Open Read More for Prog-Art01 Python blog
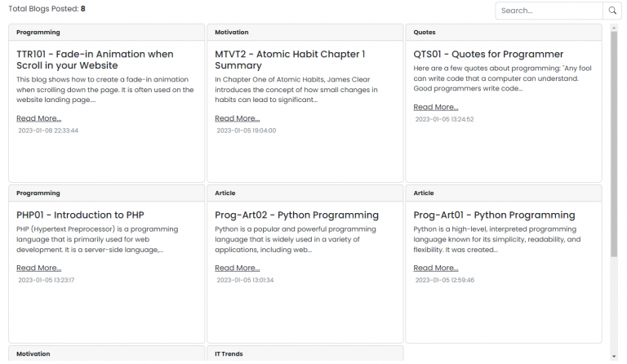The width and height of the screenshot is (627, 364). (435, 268)
